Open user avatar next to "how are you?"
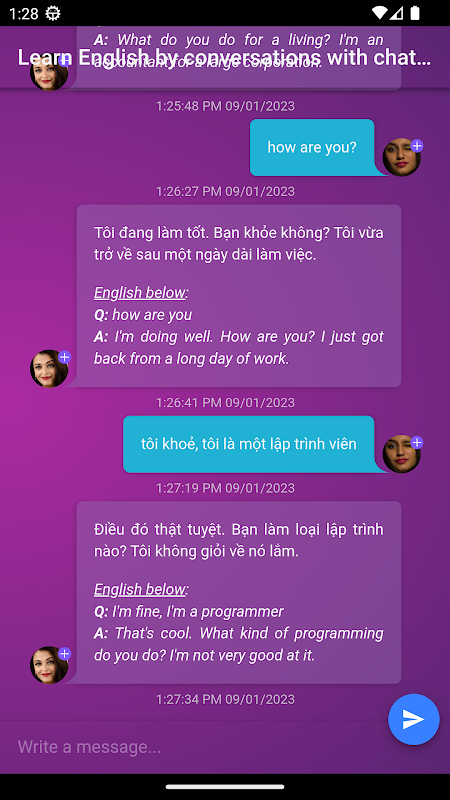Viewport: 450px width, 800px height. click(x=402, y=157)
